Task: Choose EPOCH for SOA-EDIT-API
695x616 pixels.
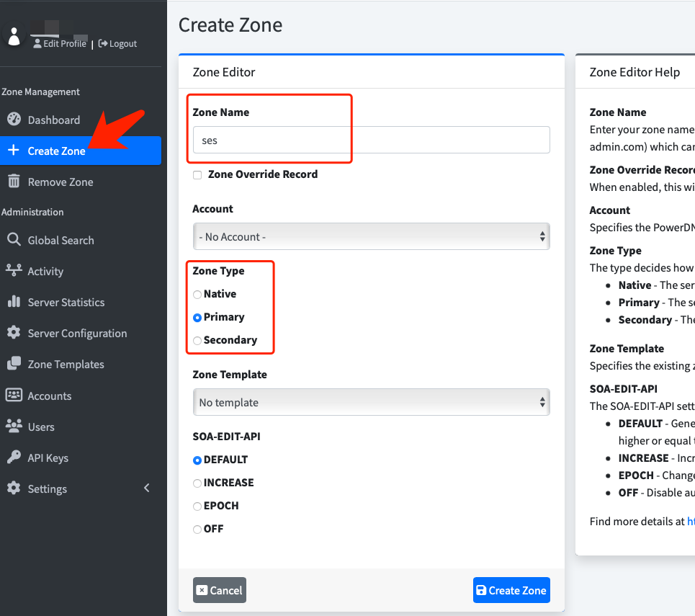Action: (x=197, y=506)
